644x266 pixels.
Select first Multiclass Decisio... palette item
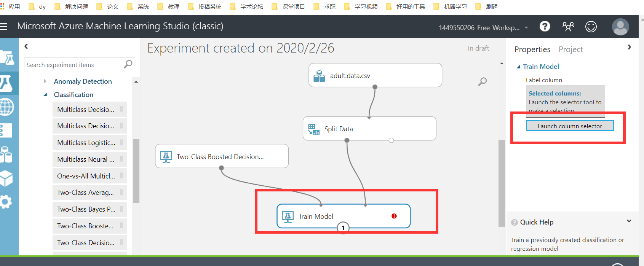[x=90, y=110]
